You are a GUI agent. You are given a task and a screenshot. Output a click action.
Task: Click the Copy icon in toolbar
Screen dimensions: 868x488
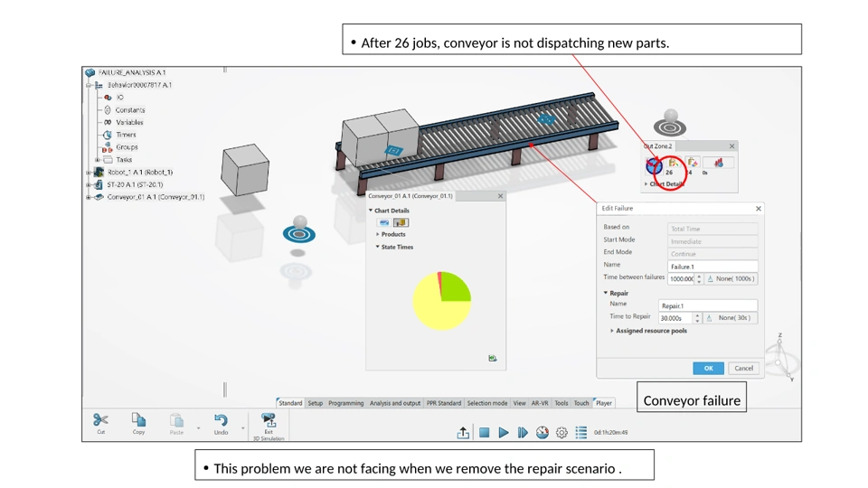138,420
